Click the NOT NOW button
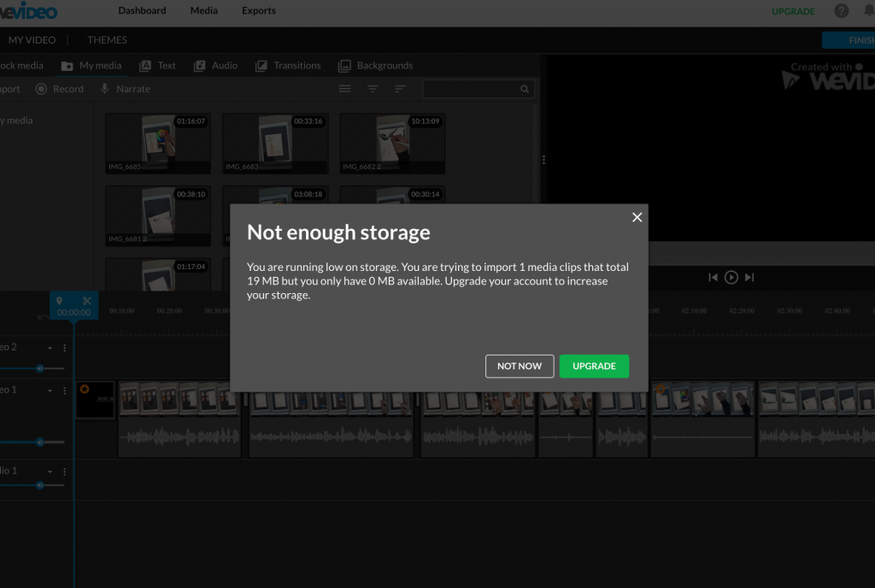Image resolution: width=875 pixels, height=588 pixels. coord(520,366)
